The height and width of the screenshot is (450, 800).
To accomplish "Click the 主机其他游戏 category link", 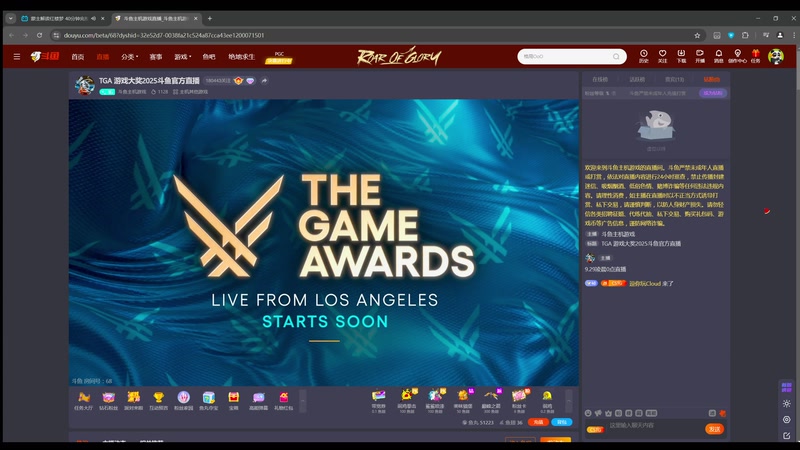I will 190,92.
